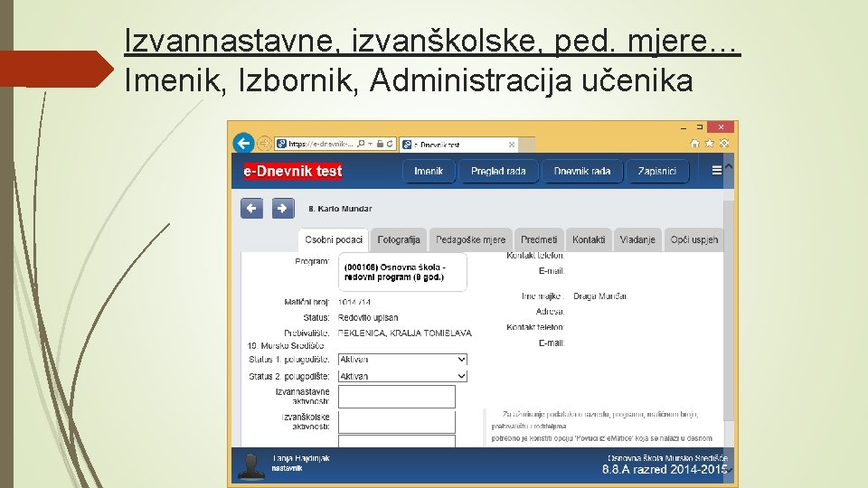Open the Imenik menu button
The height and width of the screenshot is (488, 868).
tap(429, 171)
